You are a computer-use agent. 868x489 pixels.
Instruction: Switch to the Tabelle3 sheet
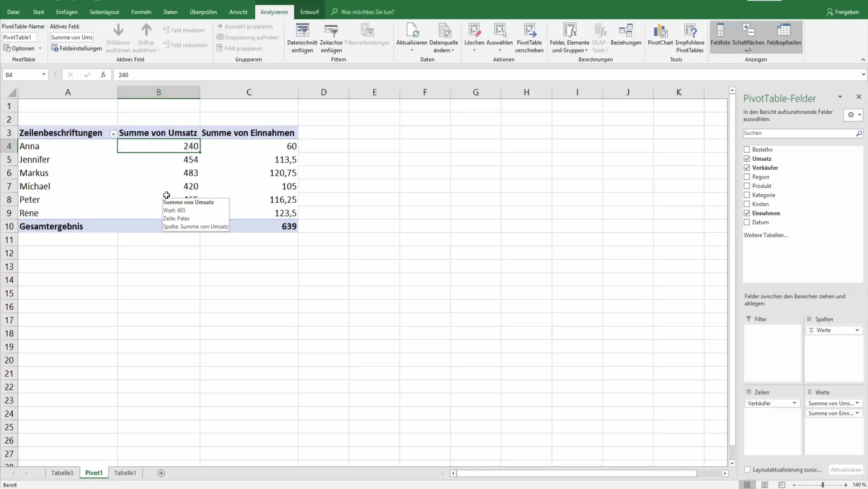click(62, 473)
